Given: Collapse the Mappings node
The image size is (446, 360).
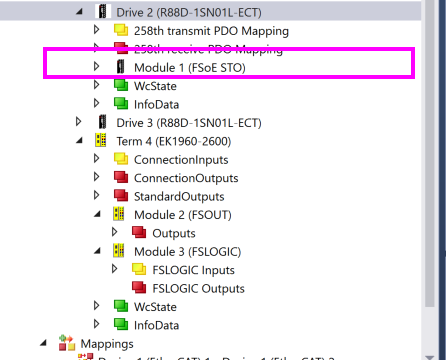Looking at the screenshot, I should pyautogui.click(x=43, y=343).
